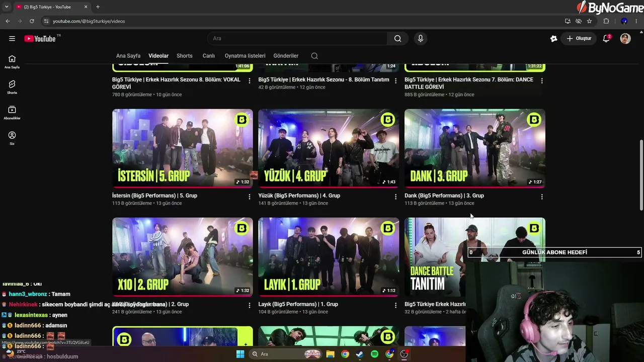Open Shorts in the left sidebar
The image size is (644, 362).
12,87
